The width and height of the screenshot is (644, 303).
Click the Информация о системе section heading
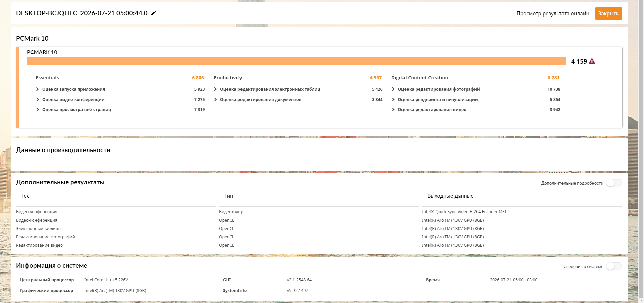coord(52,266)
